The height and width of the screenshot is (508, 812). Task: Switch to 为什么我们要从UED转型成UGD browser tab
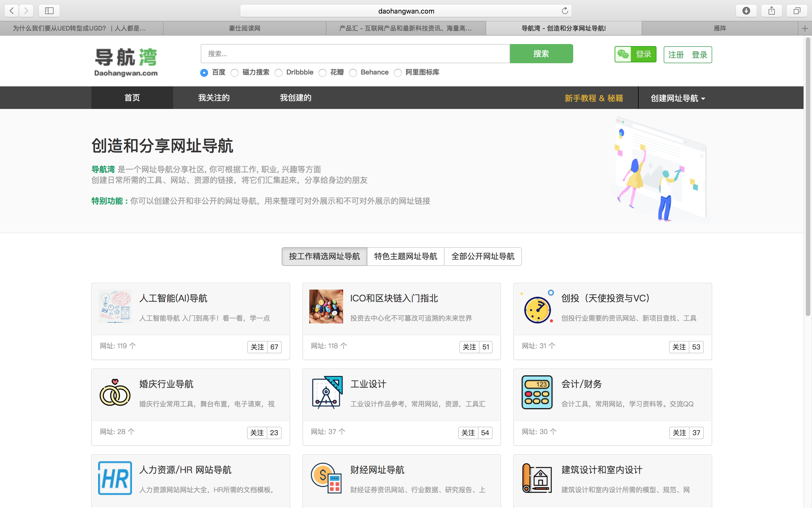click(x=81, y=29)
